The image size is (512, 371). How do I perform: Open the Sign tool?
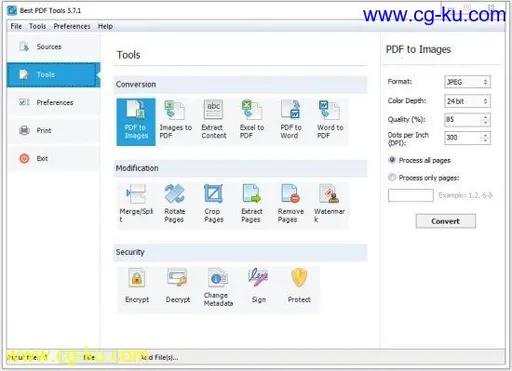[x=258, y=287]
